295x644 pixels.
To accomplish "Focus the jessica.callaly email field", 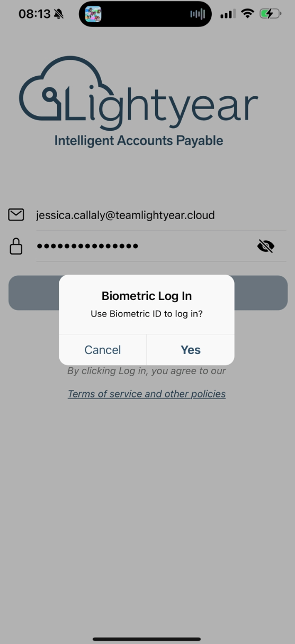I will tap(161, 215).
